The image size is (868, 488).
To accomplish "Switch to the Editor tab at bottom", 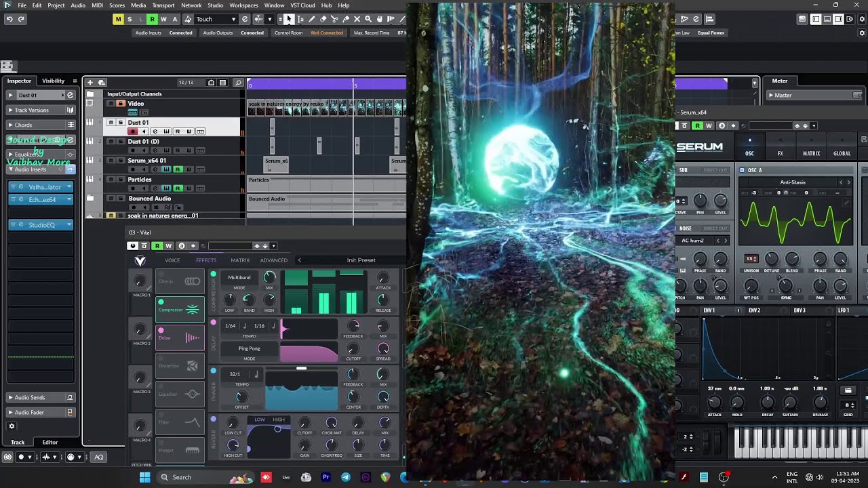I will pyautogui.click(x=50, y=442).
